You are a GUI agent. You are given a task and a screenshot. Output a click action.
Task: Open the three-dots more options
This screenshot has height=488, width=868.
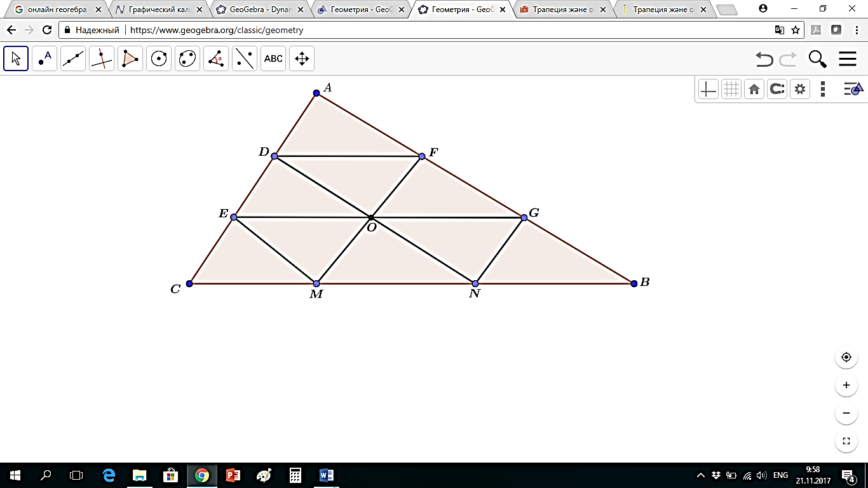pos(823,90)
